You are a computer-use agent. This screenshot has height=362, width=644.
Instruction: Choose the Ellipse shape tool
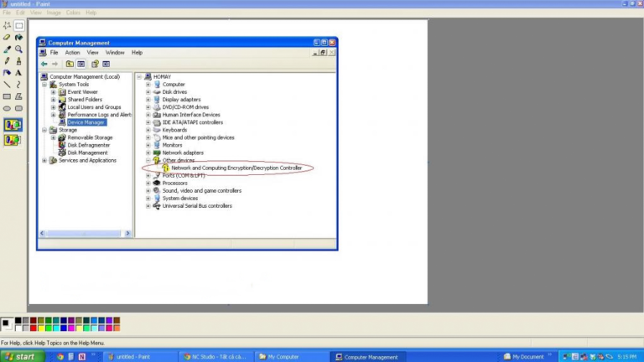click(x=8, y=107)
